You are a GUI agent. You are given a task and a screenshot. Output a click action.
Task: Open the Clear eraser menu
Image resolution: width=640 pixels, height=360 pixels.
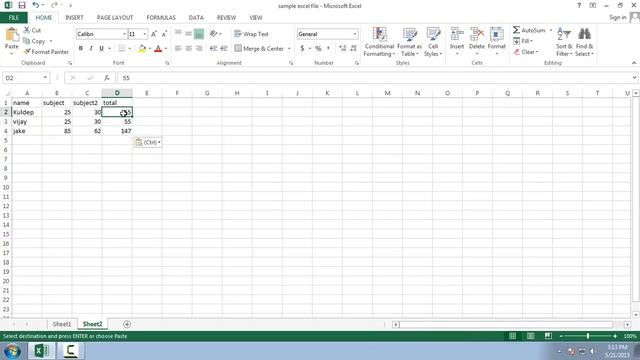point(526,52)
